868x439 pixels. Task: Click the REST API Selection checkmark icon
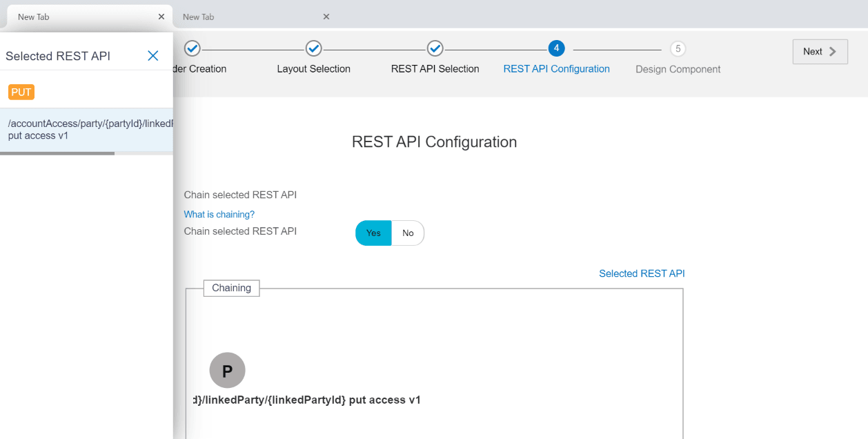(435, 48)
